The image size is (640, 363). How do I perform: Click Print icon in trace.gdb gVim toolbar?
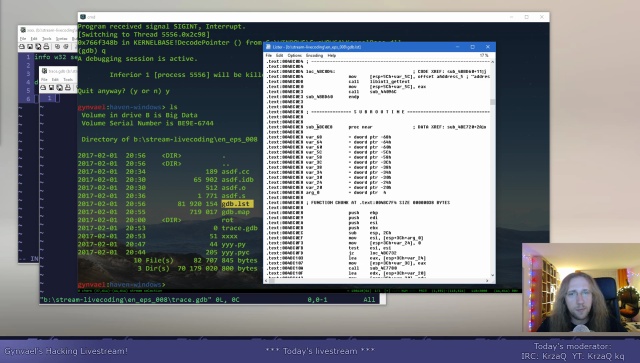[68, 88]
